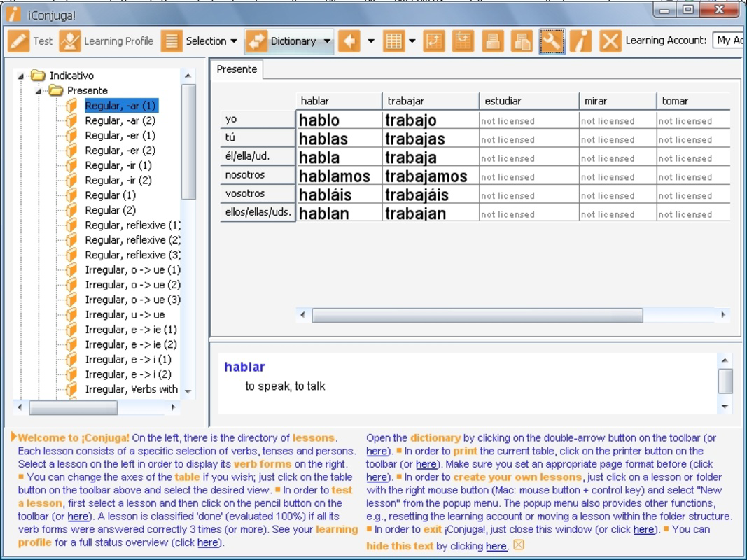The height and width of the screenshot is (560, 747).
Task: Click the trabajar column header
Action: click(430, 101)
